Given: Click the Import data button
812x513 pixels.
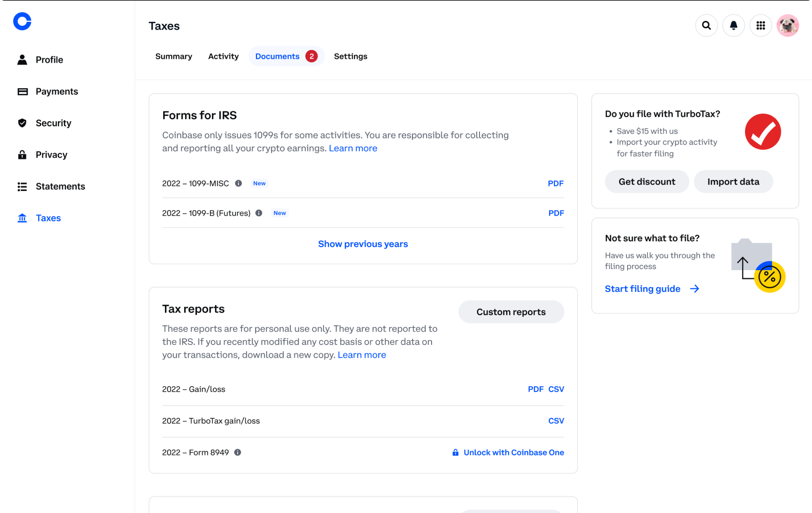Looking at the screenshot, I should 733,182.
